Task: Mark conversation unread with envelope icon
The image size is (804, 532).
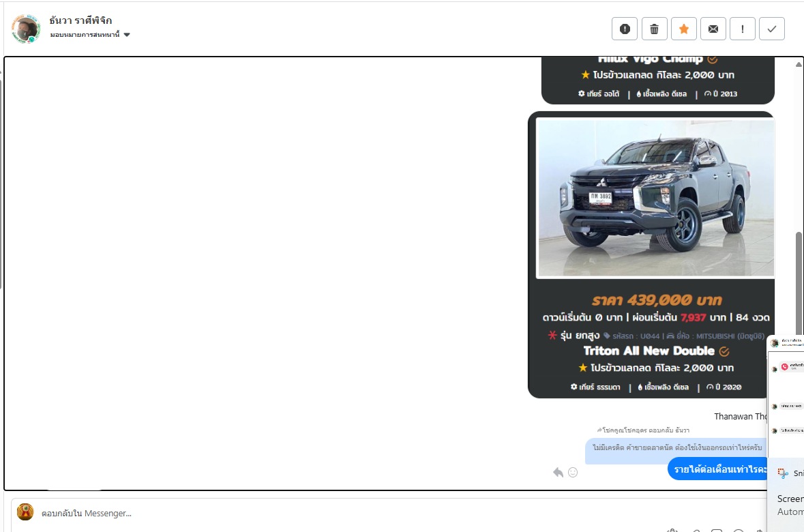Action: coord(713,29)
